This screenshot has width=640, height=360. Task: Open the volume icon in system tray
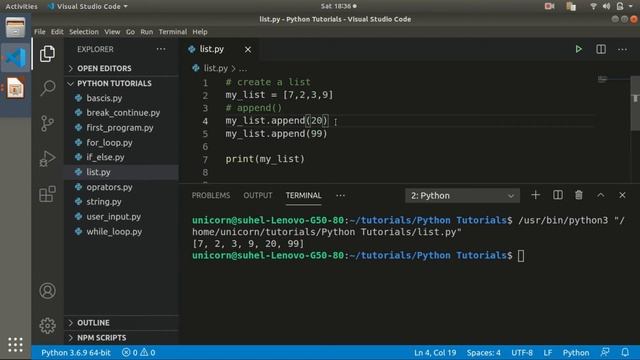point(606,6)
